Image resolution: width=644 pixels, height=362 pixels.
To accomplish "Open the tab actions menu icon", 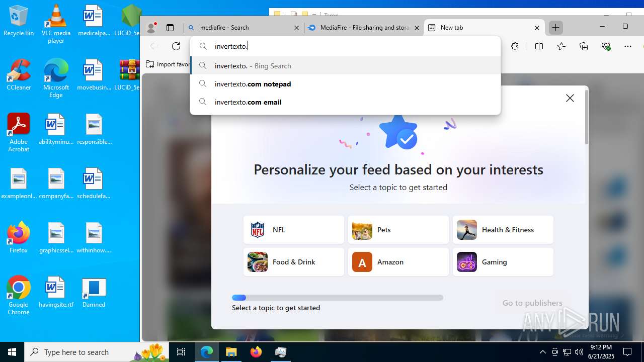I will [170, 28].
